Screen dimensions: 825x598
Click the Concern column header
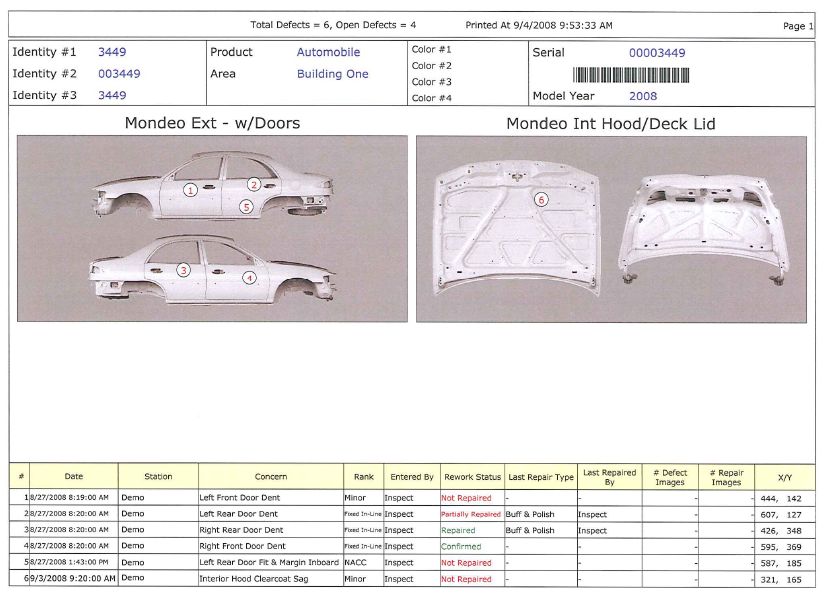click(x=270, y=477)
